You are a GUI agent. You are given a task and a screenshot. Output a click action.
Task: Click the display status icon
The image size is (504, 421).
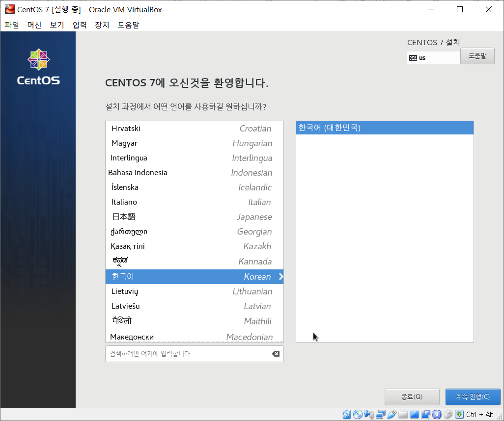pyautogui.click(x=414, y=414)
